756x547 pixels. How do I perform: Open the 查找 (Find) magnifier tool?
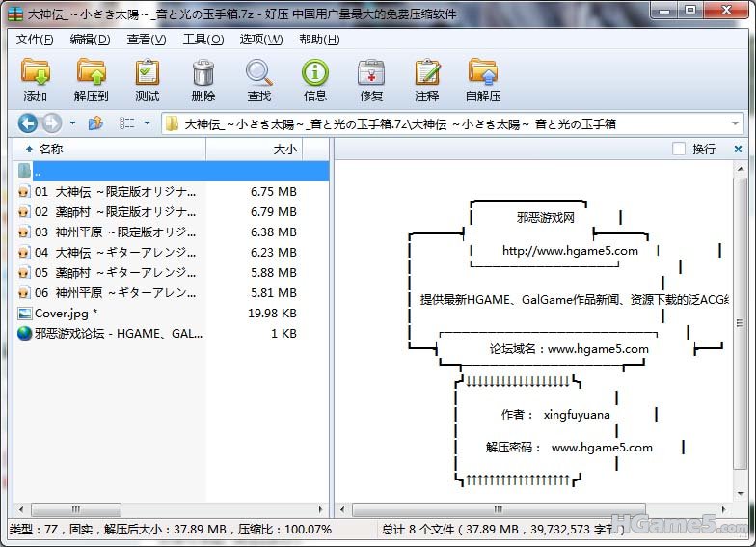(259, 79)
